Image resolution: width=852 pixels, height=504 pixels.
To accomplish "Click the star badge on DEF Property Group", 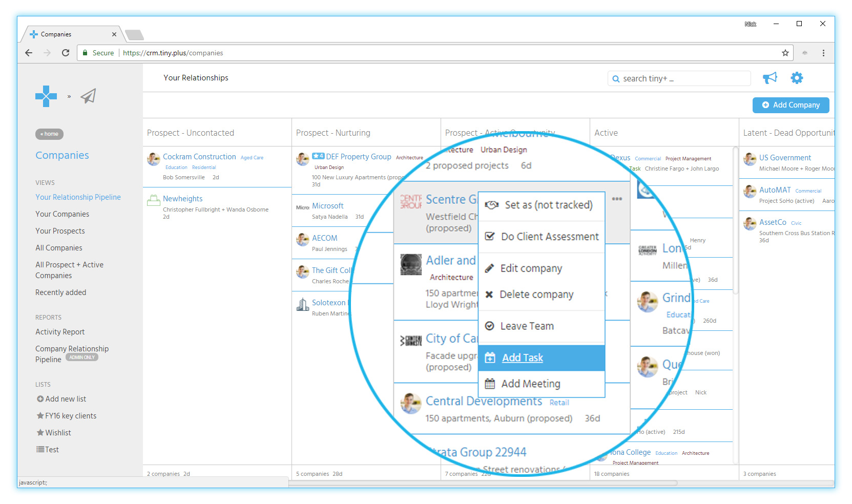I will click(x=318, y=156).
